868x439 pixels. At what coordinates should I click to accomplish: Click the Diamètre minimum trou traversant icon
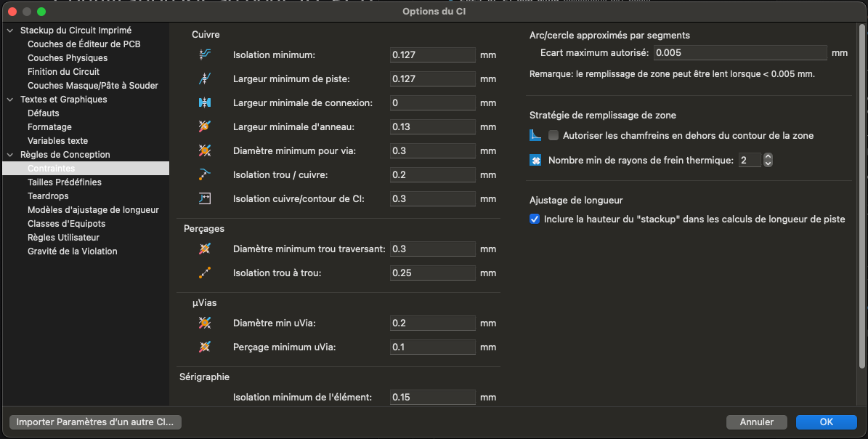point(205,249)
